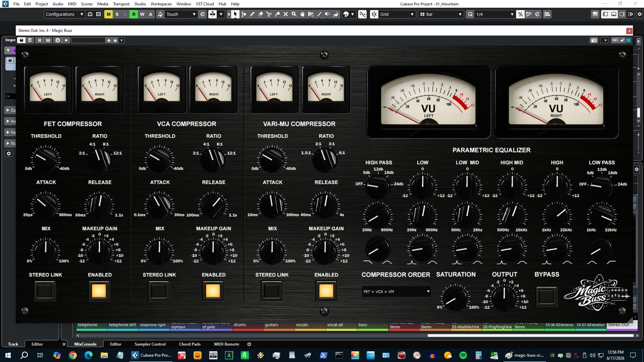Image resolution: width=644 pixels, height=362 pixels.
Task: Open Google Chrome from the taskbar
Action: coord(72,355)
